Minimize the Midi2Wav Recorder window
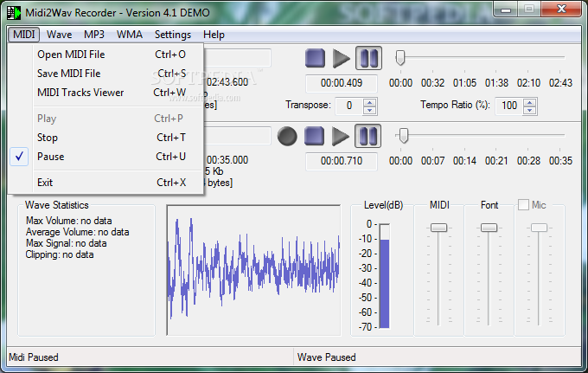 (506, 10)
